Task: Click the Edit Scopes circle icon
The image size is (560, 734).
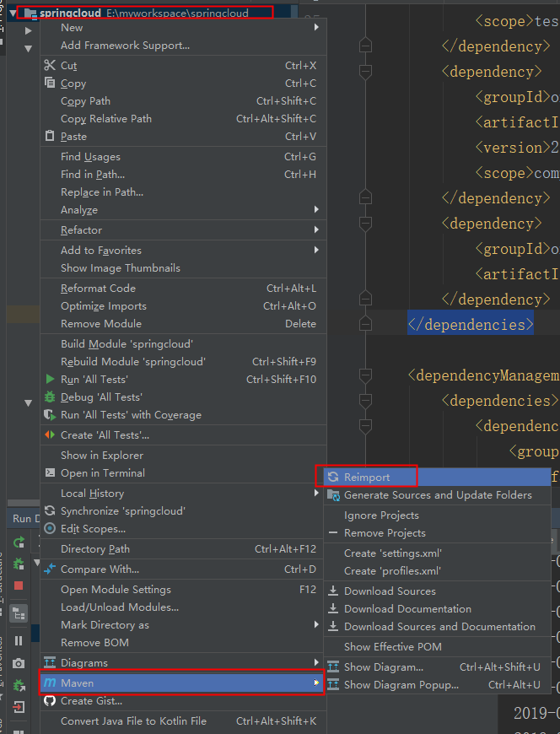Action: click(50, 528)
